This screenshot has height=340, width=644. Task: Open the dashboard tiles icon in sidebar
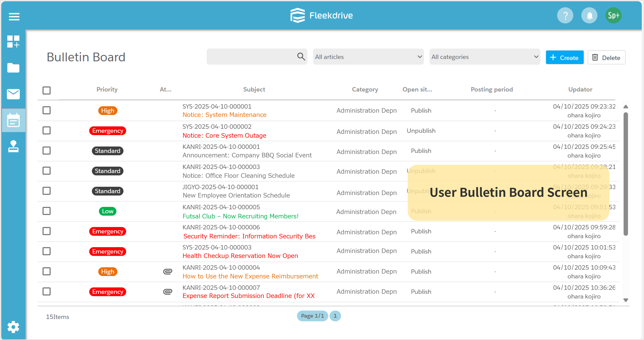pos(13,41)
